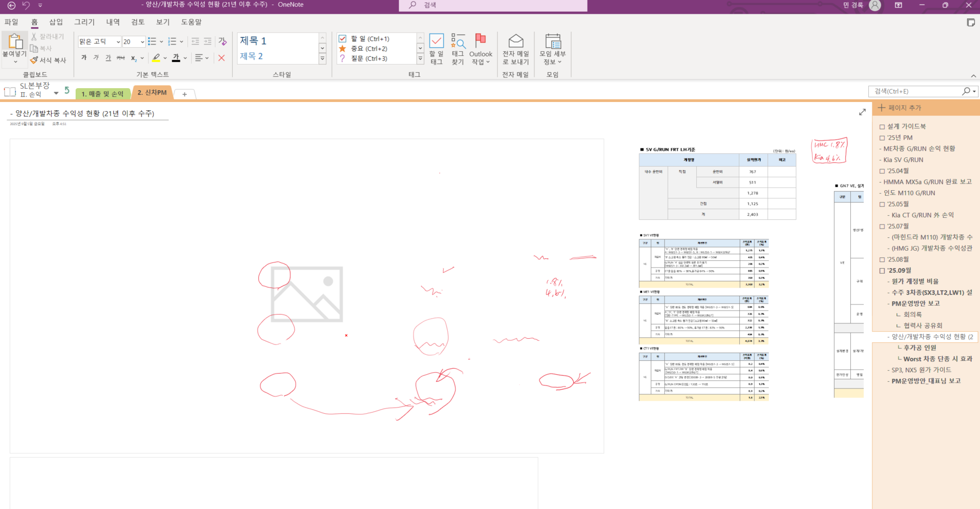This screenshot has height=509, width=980.
Task: Open the font name dropdown 맑은 고딕
Action: 118,42
